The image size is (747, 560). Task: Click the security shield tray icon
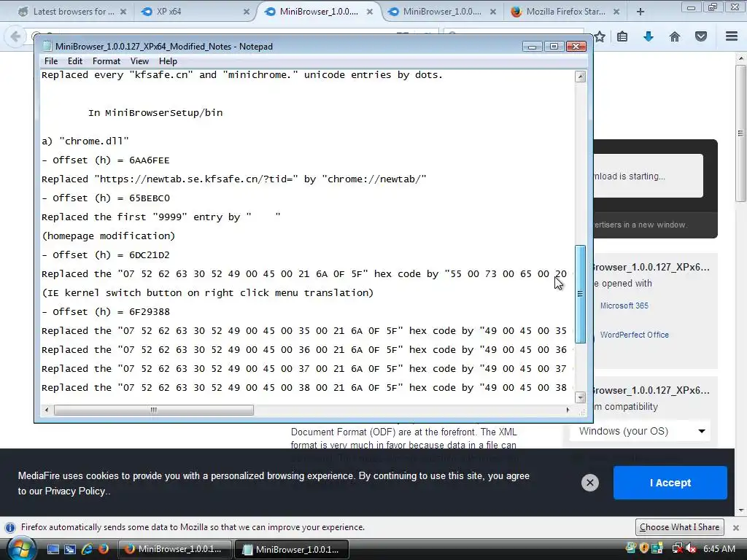click(x=643, y=548)
